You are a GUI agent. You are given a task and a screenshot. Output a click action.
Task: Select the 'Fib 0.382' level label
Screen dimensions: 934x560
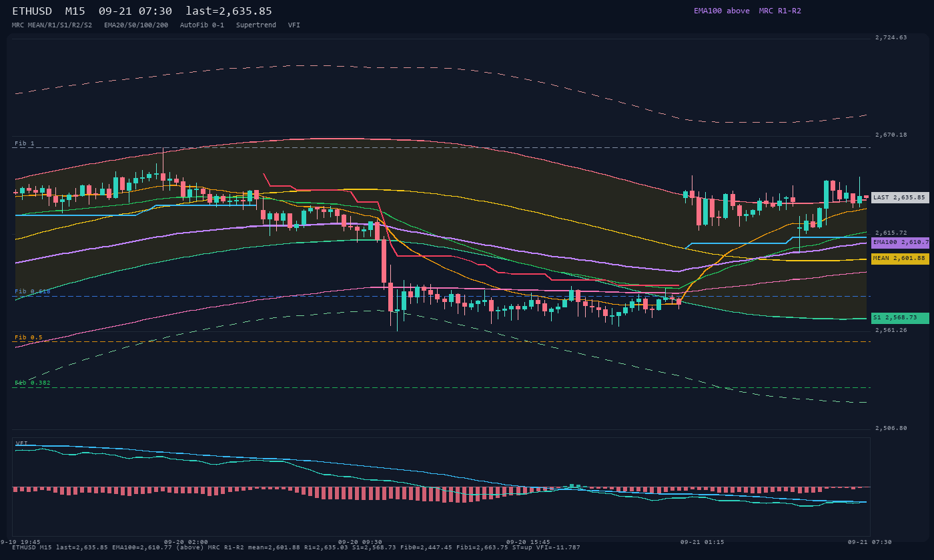33,383
